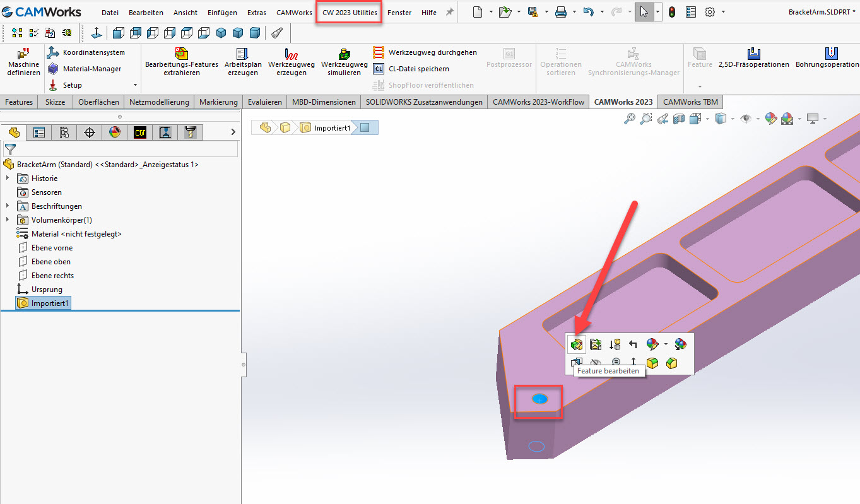Viewport: 860px width, 504px height.
Task: Click Werkzeugweg durchgehen
Action: 425,52
